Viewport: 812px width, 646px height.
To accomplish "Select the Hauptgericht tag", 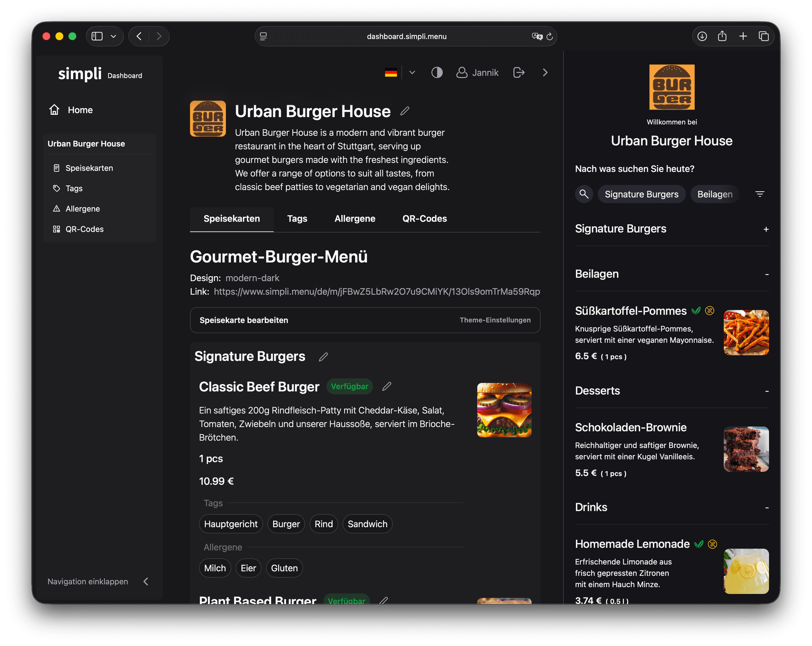I will point(231,524).
